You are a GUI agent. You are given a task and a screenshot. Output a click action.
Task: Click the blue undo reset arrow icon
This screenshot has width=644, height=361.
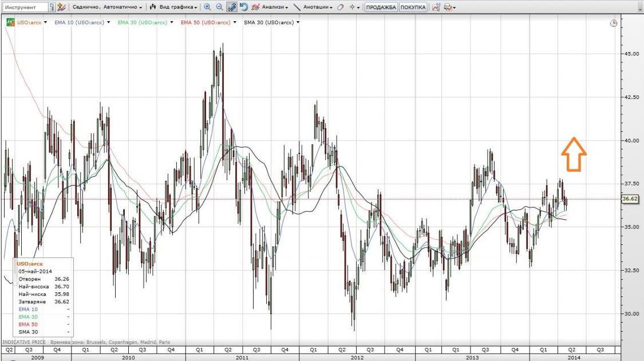click(244, 7)
